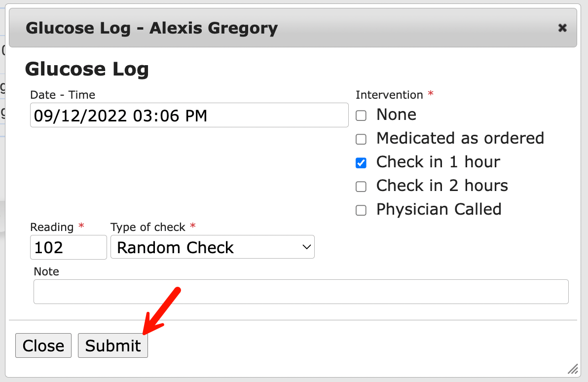Click the Close button at bottom
588x382 pixels.
(43, 345)
